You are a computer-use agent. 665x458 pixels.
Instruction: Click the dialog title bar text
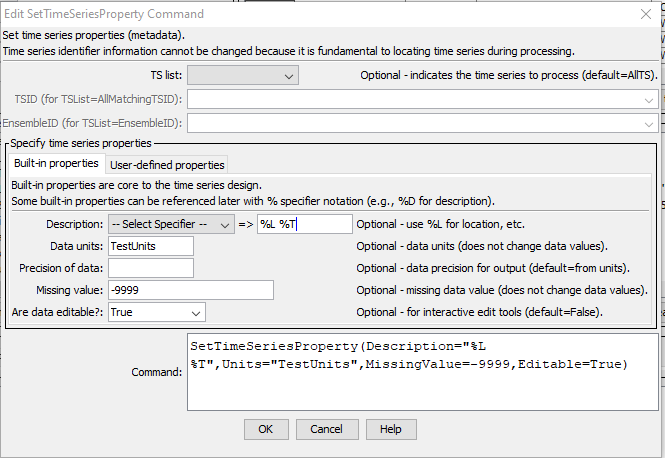point(104,14)
